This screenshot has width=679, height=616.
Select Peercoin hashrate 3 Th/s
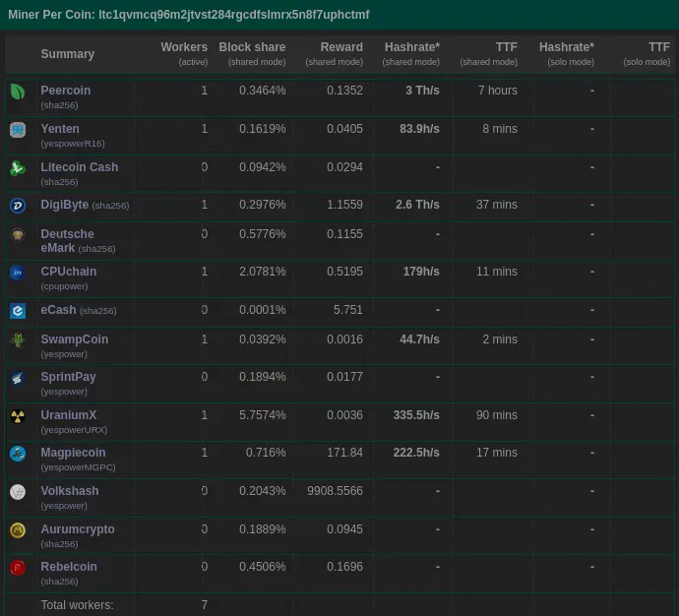(x=422, y=91)
